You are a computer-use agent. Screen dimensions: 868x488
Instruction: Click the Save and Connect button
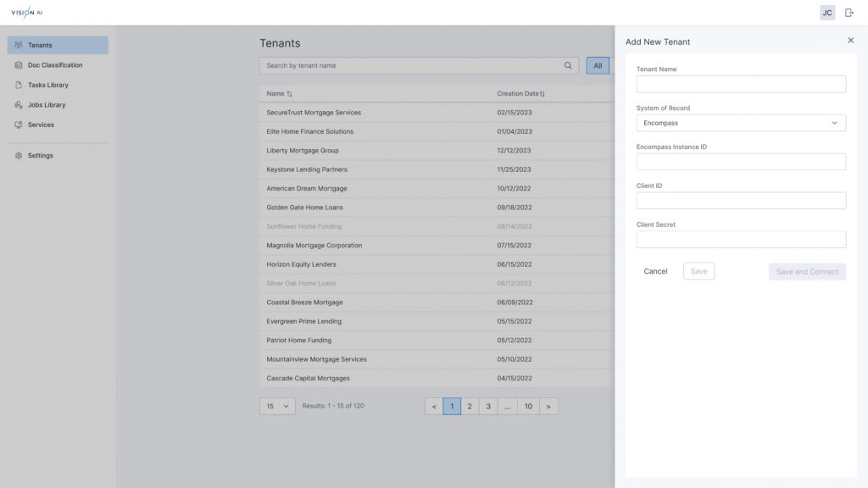click(x=807, y=271)
